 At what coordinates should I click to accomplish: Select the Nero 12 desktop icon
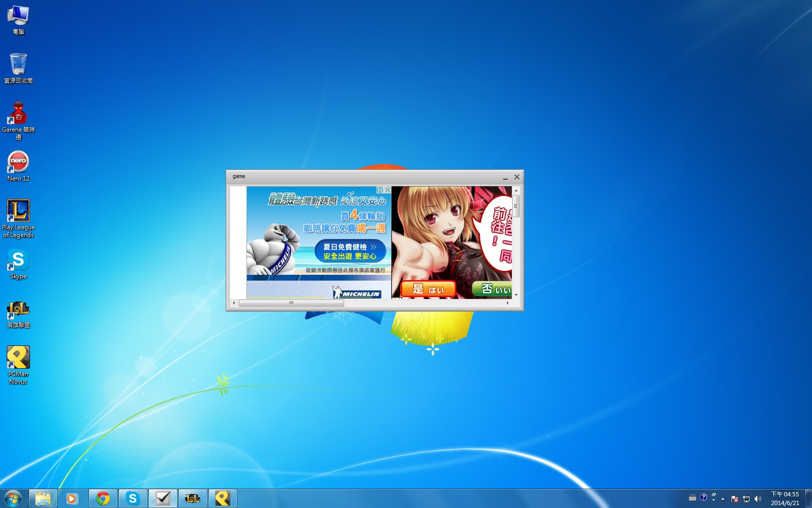[x=18, y=163]
